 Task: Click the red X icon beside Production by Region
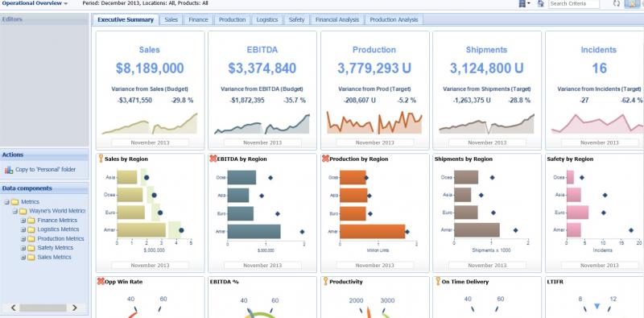[x=325, y=159]
